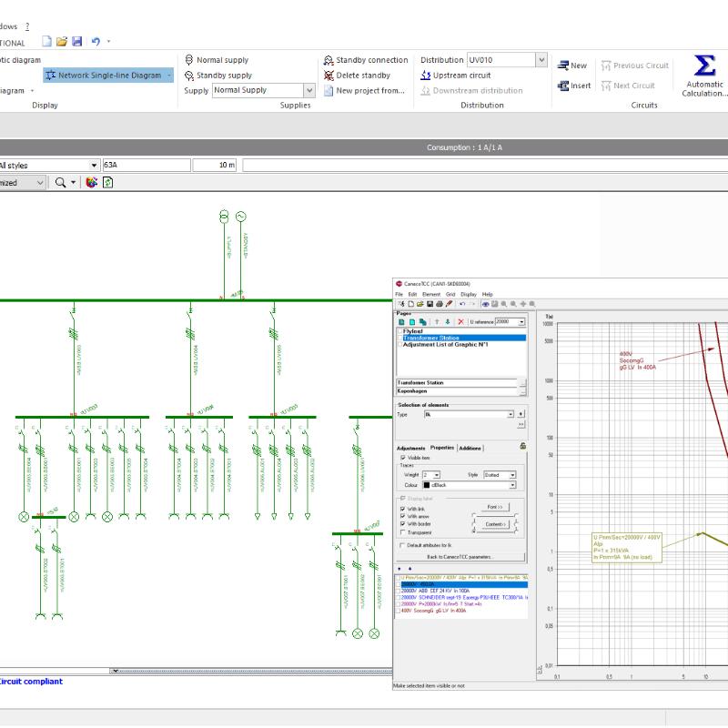Switch to the Additions tab

(x=470, y=448)
